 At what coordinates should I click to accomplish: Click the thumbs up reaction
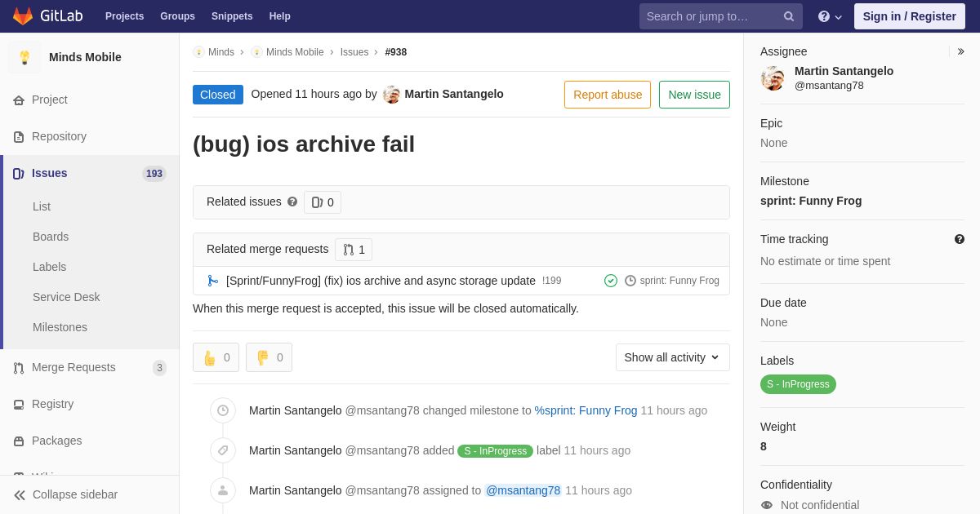[x=216, y=357]
